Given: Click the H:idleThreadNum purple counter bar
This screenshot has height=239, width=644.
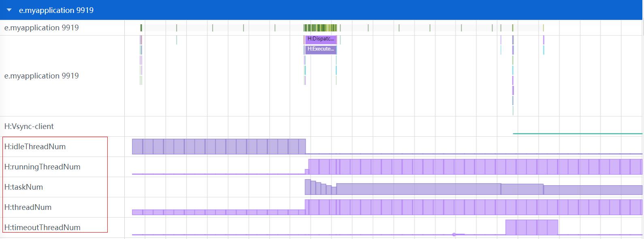Looking at the screenshot, I should tap(219, 146).
